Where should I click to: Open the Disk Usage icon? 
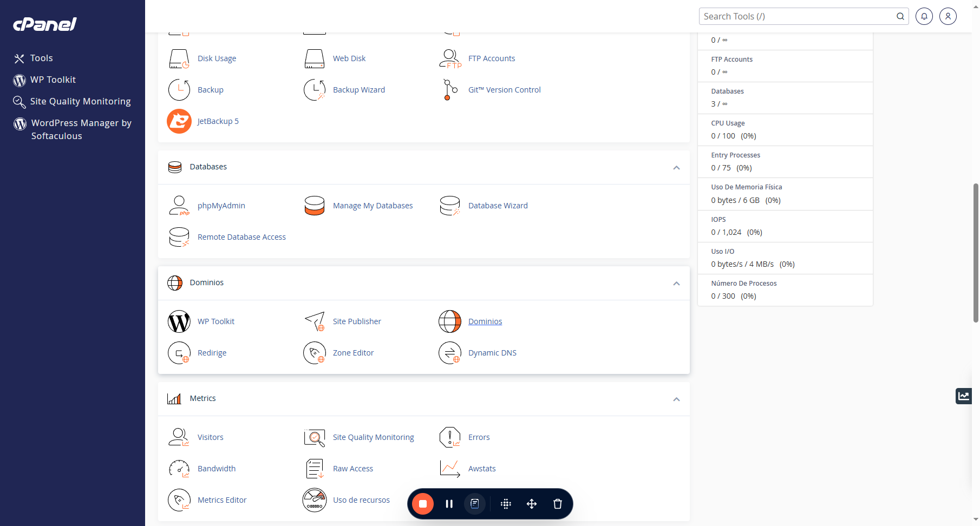coord(179,58)
